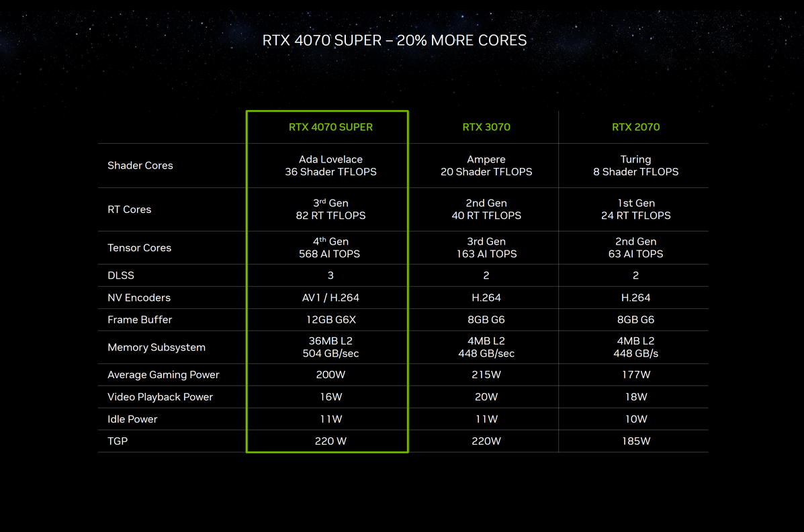Select the 'RTX 2070' column header

click(636, 127)
